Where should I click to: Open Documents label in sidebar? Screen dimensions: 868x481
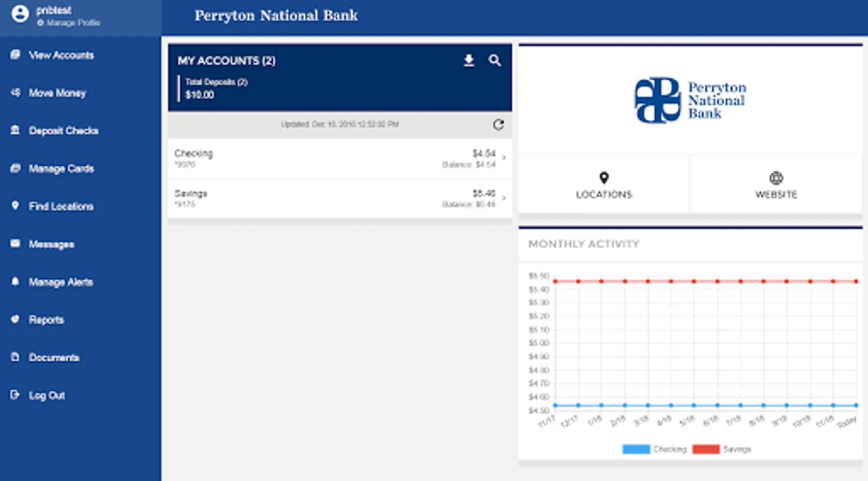coord(54,358)
